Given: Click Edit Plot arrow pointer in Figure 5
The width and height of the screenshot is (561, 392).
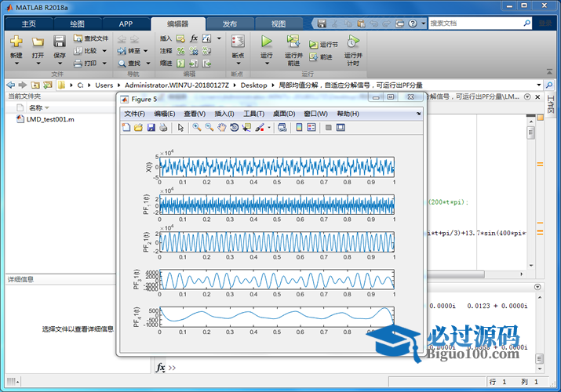Looking at the screenshot, I should 180,128.
